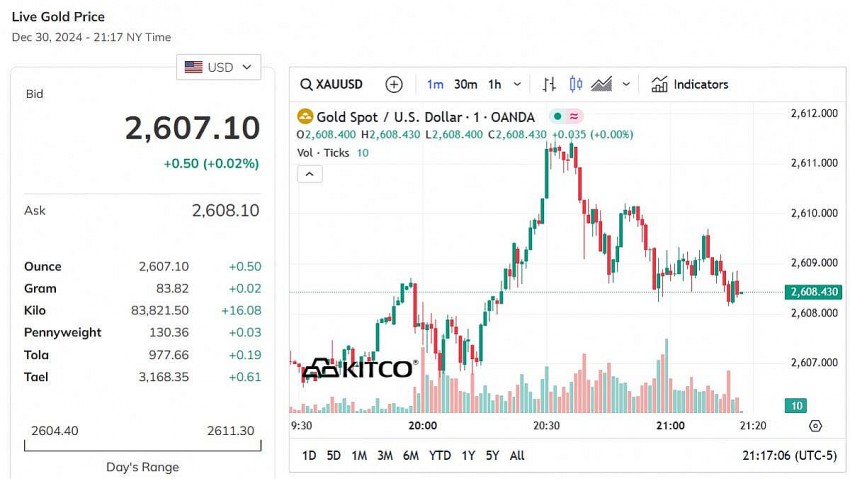This screenshot has height=479, width=850.
Task: Click the All date range button
Action: point(517,455)
